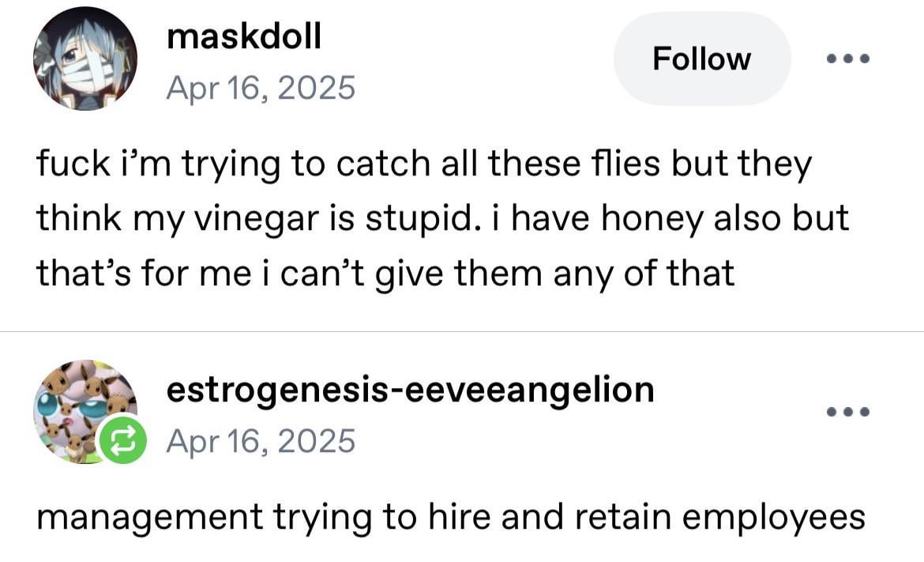Open three-dot options for maskdoll's post
This screenshot has height=562, width=924.
(x=847, y=58)
